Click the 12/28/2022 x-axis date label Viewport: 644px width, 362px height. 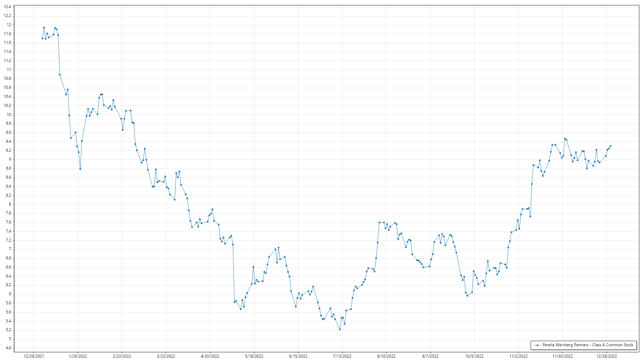(x=606, y=356)
